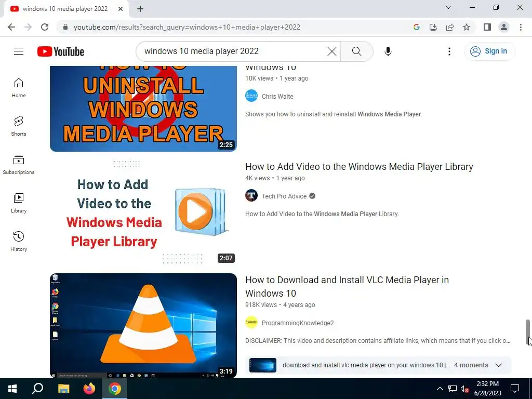Open taskbar Search magnifier

37,389
